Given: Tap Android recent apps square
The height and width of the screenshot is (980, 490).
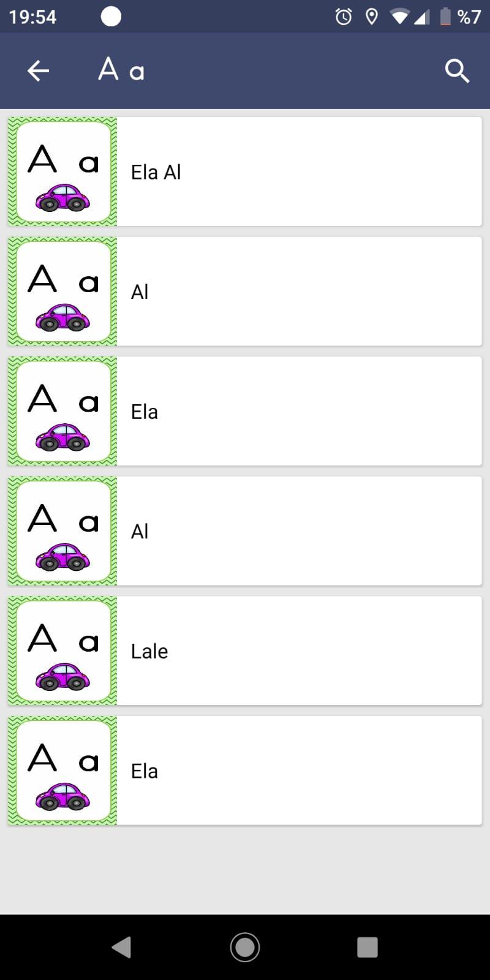Looking at the screenshot, I should (367, 947).
